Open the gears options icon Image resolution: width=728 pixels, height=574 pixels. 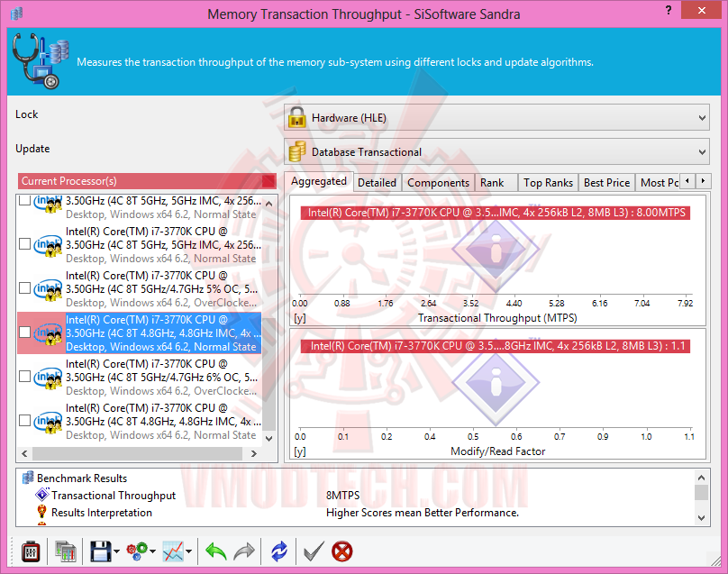click(137, 551)
